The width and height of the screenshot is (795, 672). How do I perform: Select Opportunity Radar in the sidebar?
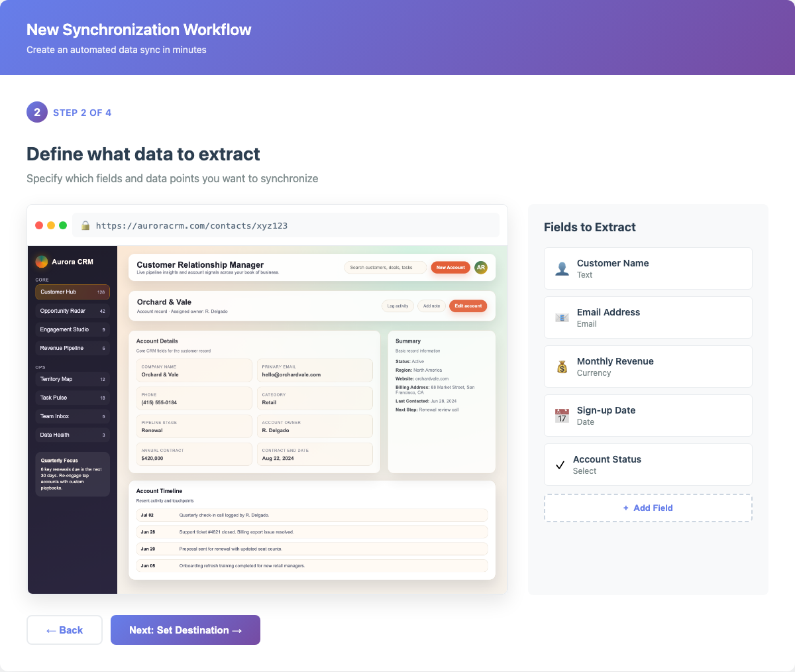click(72, 311)
